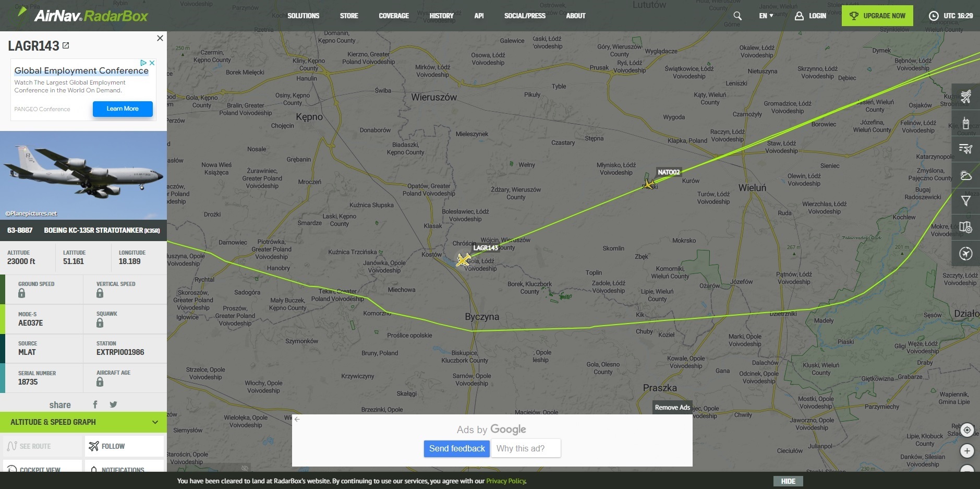Close the Global Employment Conference ad
Screen dimensions: 980x489
[152, 63]
